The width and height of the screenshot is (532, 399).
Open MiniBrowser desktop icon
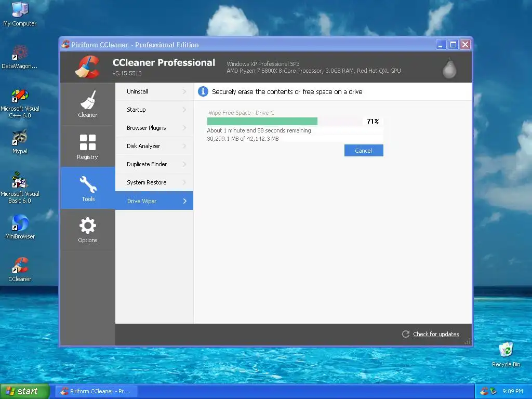[x=20, y=222]
